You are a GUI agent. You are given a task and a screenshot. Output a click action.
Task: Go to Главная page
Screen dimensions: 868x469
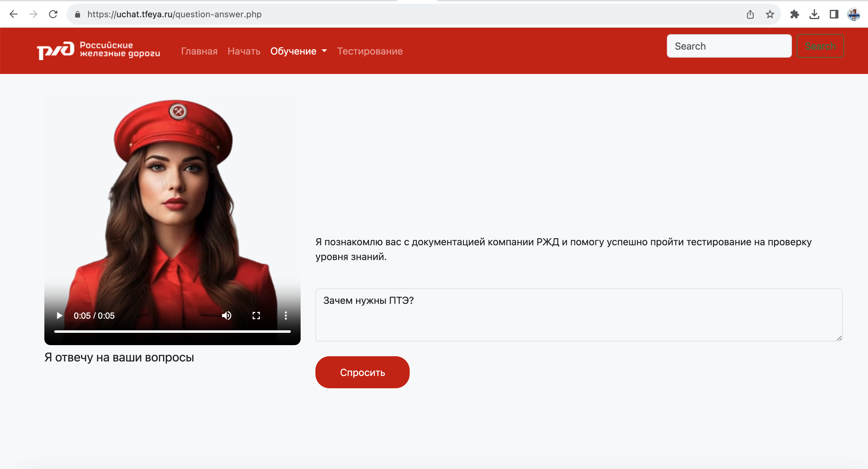(x=199, y=51)
